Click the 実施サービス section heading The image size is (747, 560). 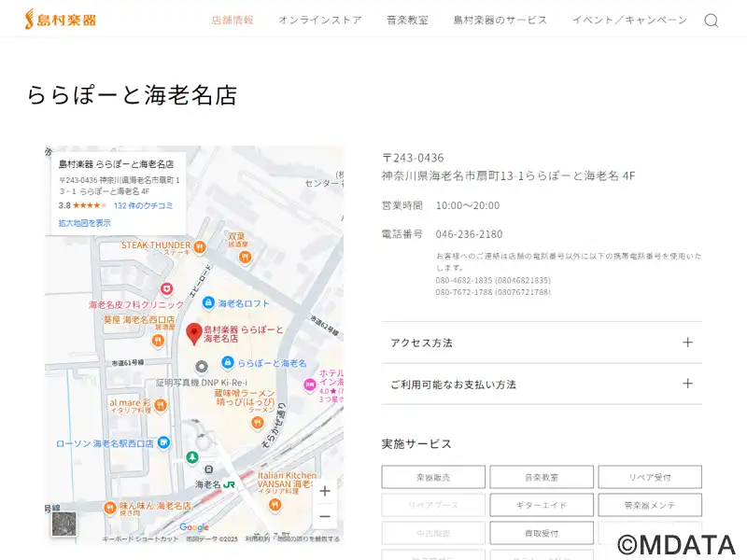point(416,444)
